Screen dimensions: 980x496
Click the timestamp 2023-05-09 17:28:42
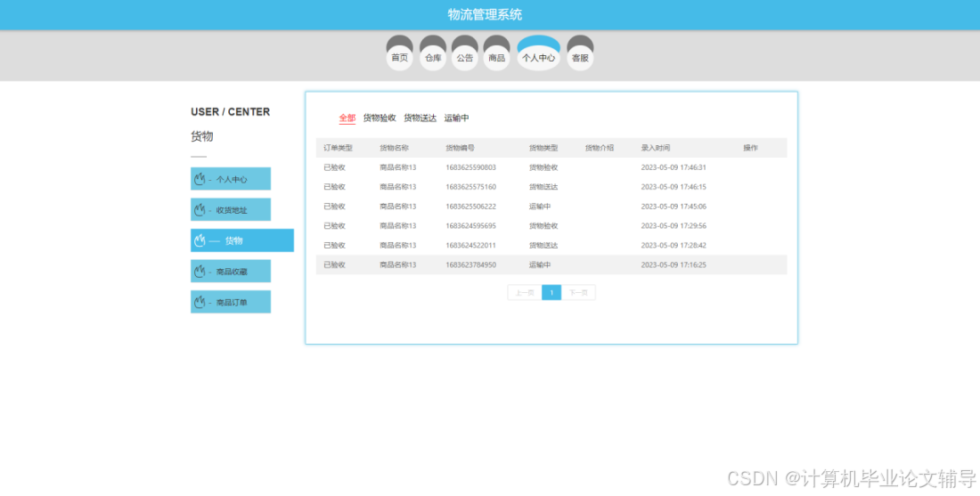[674, 246]
